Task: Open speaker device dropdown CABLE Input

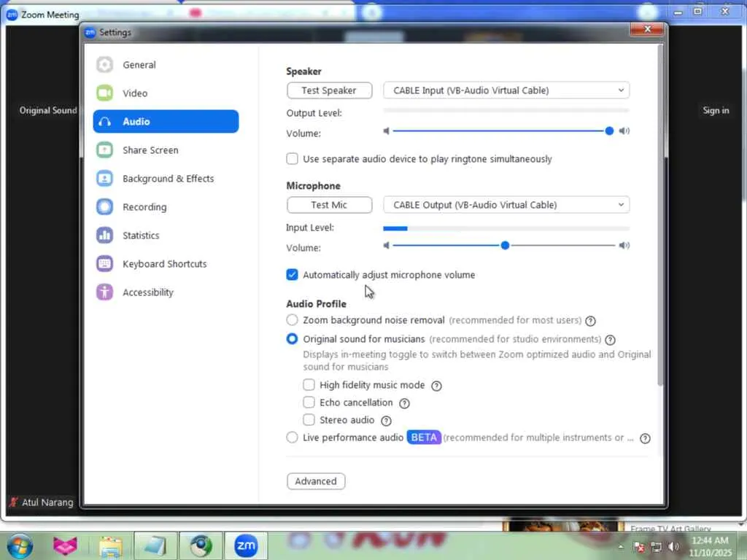Action: point(506,90)
